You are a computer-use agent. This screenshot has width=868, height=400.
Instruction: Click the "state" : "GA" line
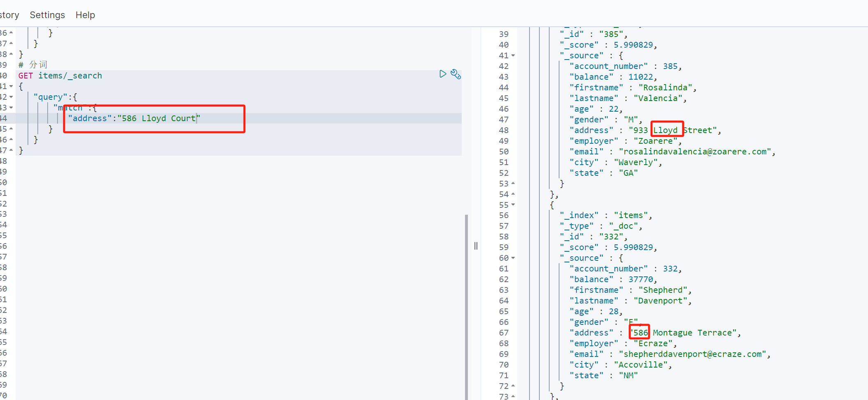[604, 173]
